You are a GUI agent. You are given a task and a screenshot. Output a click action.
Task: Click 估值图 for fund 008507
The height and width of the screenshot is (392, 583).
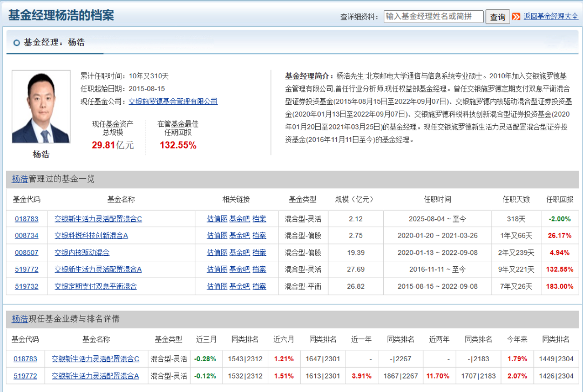tap(217, 253)
